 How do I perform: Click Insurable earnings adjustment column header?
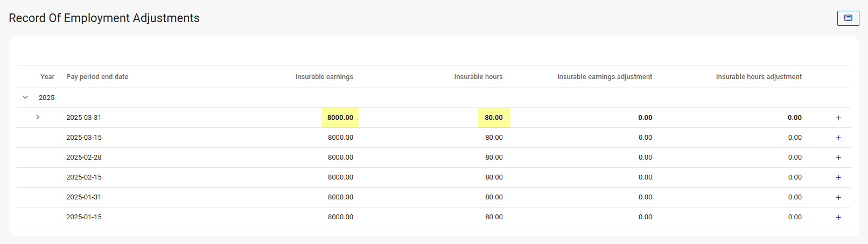[604, 77]
